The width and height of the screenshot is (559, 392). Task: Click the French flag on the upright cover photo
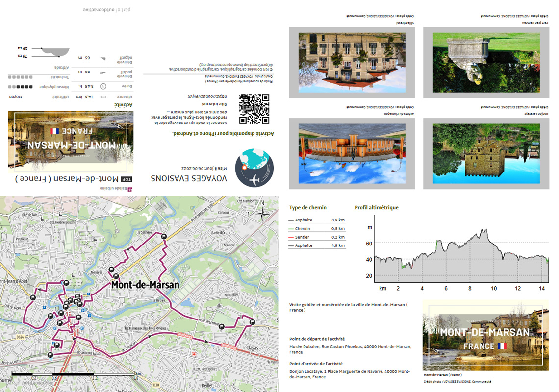coord(502,346)
